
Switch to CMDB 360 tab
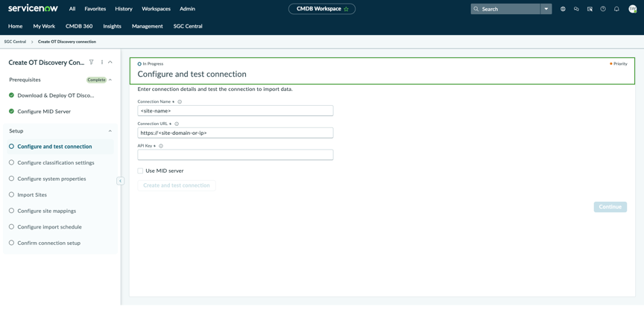tap(79, 26)
